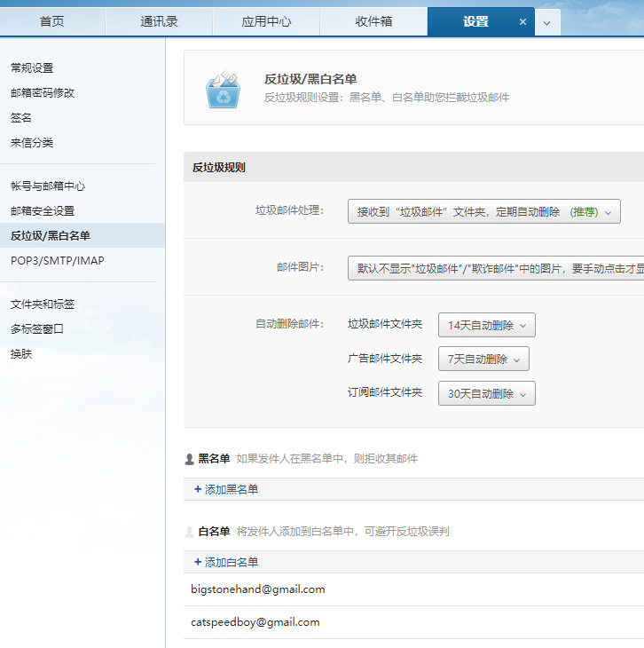Open 帐号与邮箱中心 in the sidebar

click(x=48, y=186)
